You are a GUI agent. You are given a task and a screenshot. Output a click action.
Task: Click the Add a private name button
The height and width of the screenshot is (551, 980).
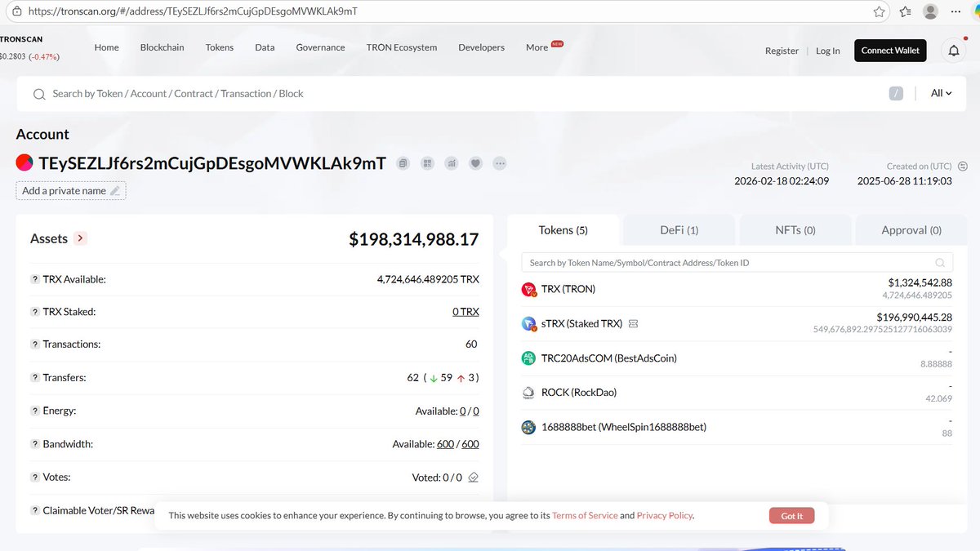(x=71, y=190)
